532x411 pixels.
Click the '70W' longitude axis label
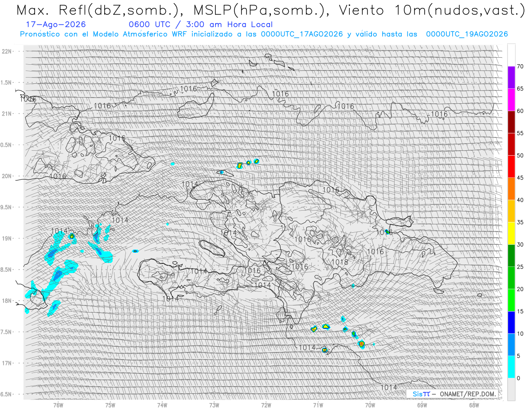370,405
